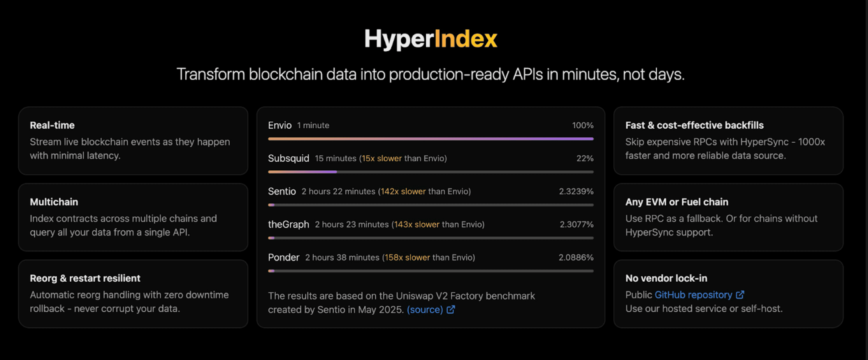Click the external link icon after GitHub repository

point(740,295)
